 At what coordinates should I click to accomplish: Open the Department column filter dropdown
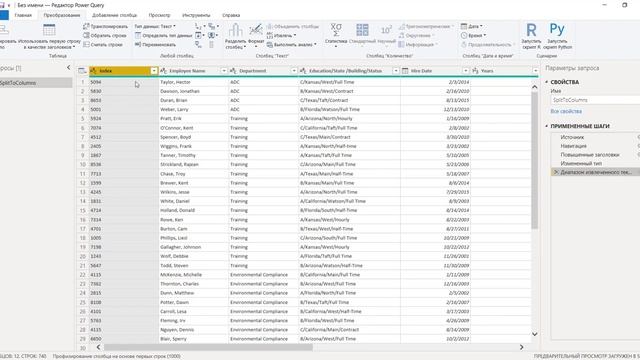(294, 71)
